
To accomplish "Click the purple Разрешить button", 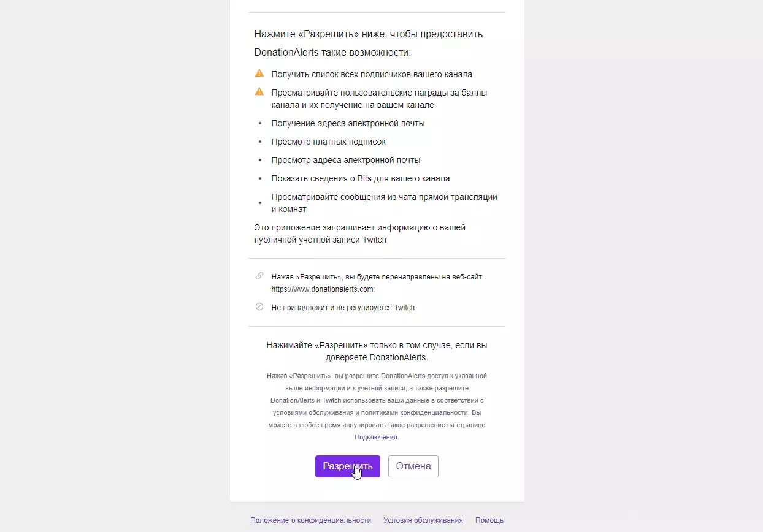I will click(348, 466).
